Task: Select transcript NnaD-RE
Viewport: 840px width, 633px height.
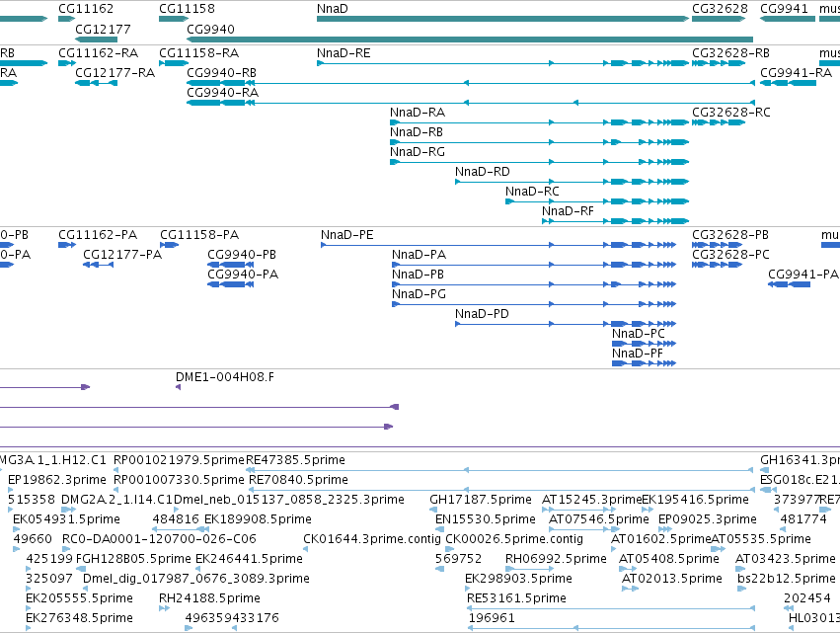Action: 502,63
